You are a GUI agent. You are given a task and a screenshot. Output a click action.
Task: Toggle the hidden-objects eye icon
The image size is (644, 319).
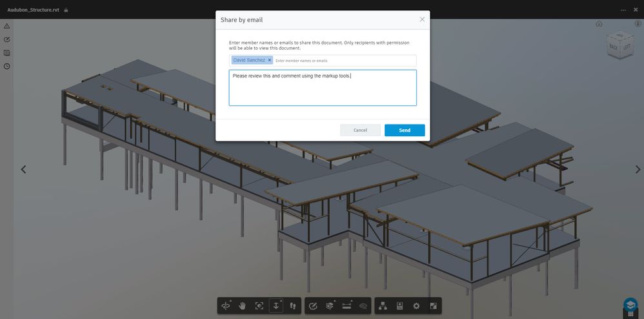click(363, 305)
